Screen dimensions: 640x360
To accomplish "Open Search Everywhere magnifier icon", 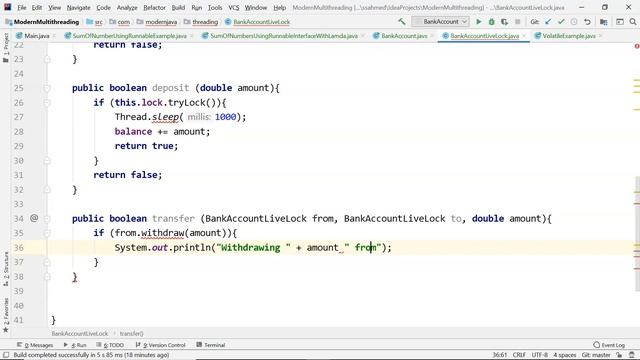I will click(633, 22).
